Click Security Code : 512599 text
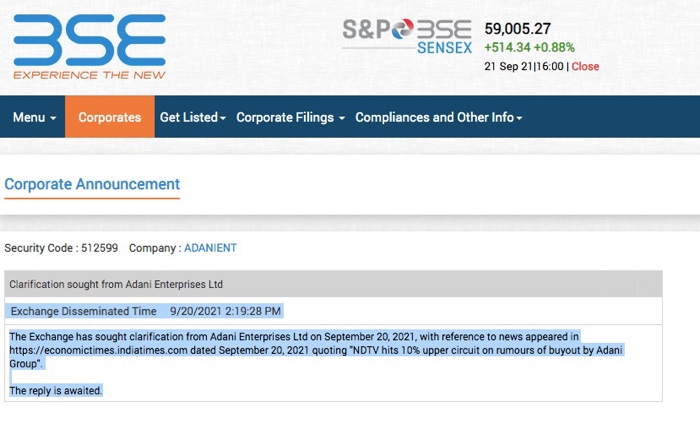 click(61, 248)
